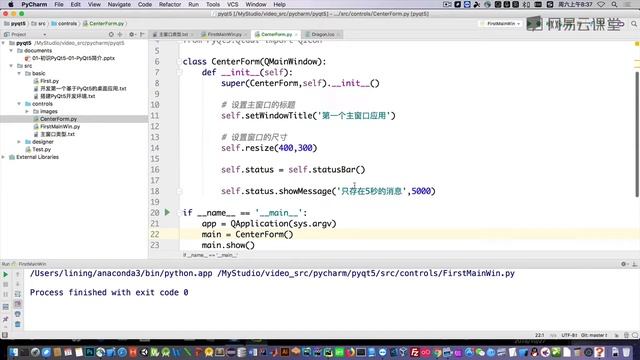This screenshot has height=360, width=640.
Task: Click the controls breadcrumb in navigation bar
Action: pos(64,24)
